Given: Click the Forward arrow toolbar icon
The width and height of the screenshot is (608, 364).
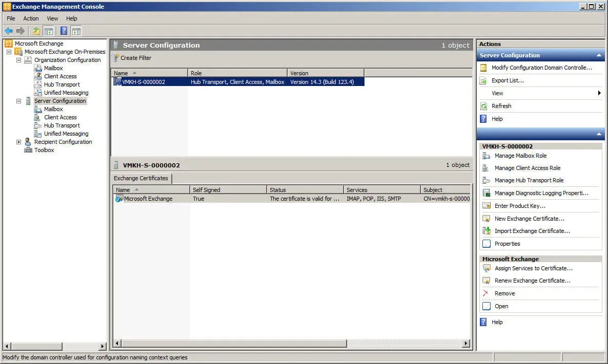Looking at the screenshot, I should [21, 31].
